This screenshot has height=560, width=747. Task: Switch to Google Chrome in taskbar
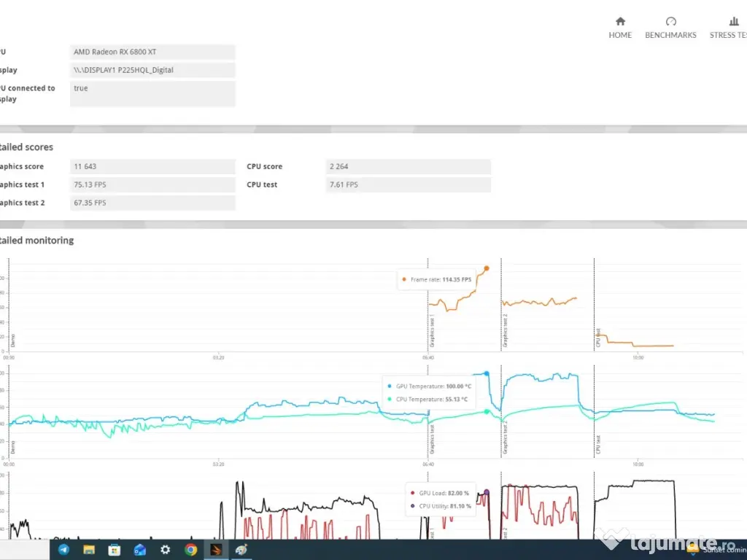pyautogui.click(x=191, y=550)
